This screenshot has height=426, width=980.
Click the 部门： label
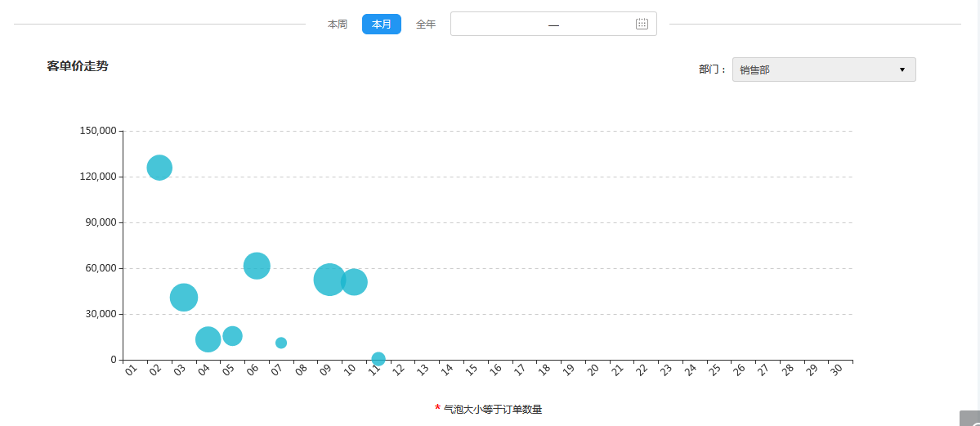tap(713, 70)
